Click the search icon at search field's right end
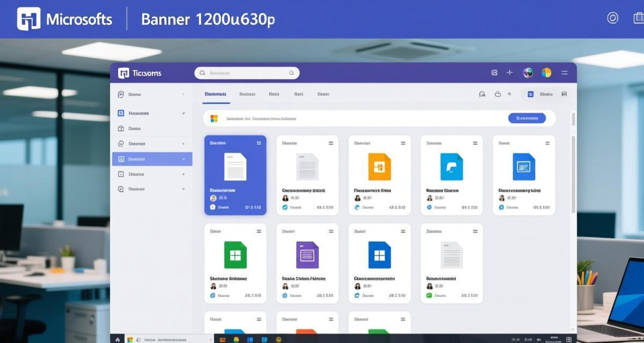Viewport: 644px width, 343px height. [291, 73]
